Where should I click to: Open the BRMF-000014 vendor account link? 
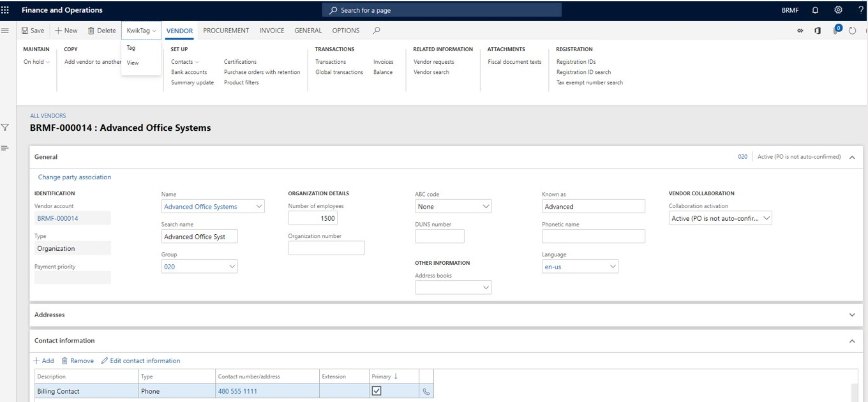tap(57, 218)
